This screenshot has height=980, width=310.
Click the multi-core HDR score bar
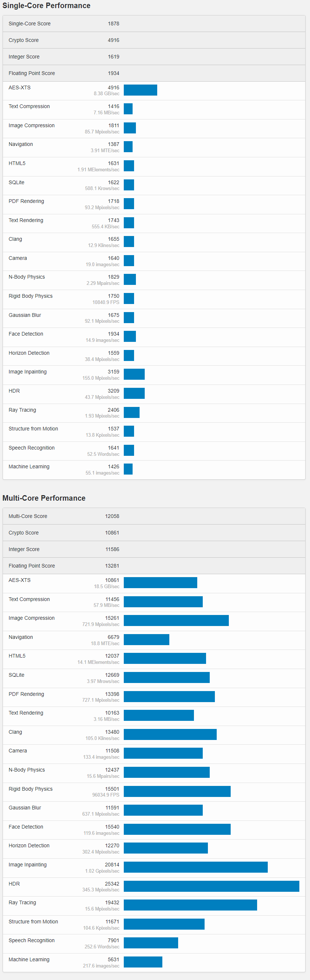coord(211,886)
